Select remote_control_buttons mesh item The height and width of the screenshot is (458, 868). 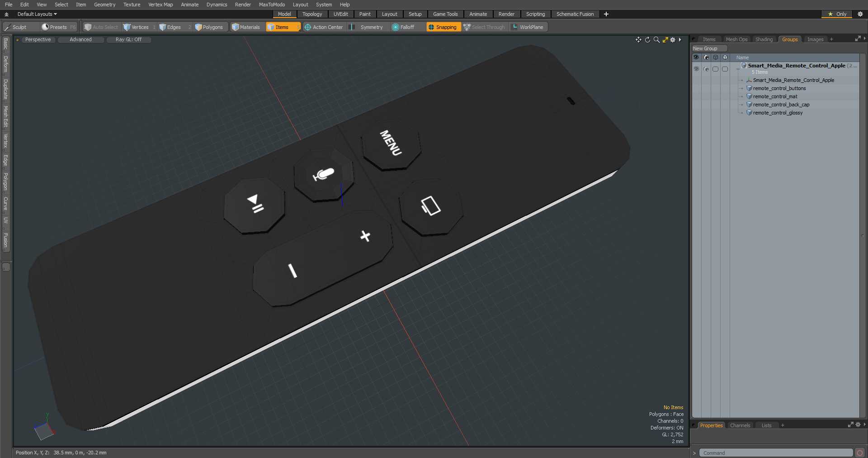click(x=779, y=88)
